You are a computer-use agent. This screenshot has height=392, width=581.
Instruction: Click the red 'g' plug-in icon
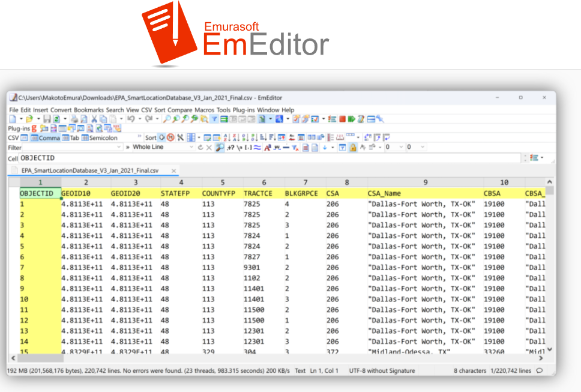tap(34, 128)
